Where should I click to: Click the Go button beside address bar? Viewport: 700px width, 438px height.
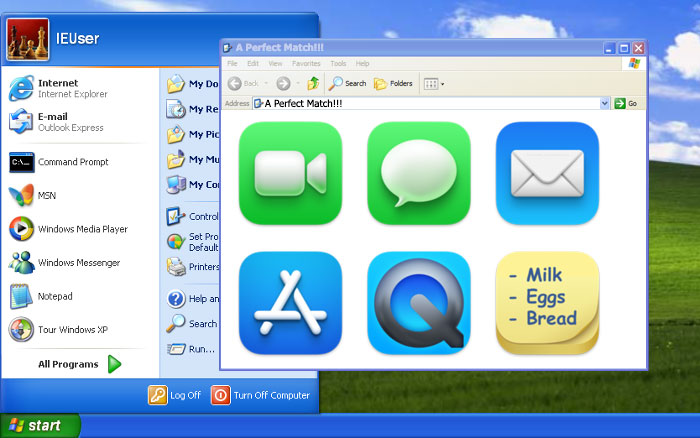point(626,104)
